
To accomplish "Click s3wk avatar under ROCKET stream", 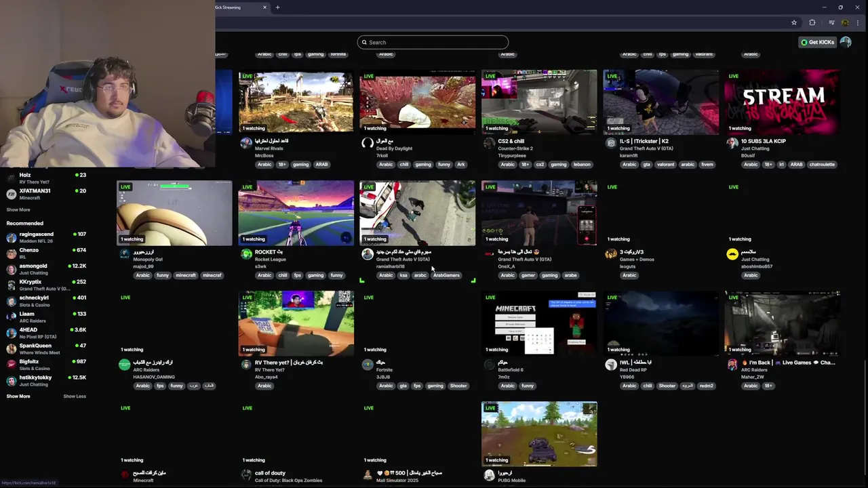I will pyautogui.click(x=246, y=254).
